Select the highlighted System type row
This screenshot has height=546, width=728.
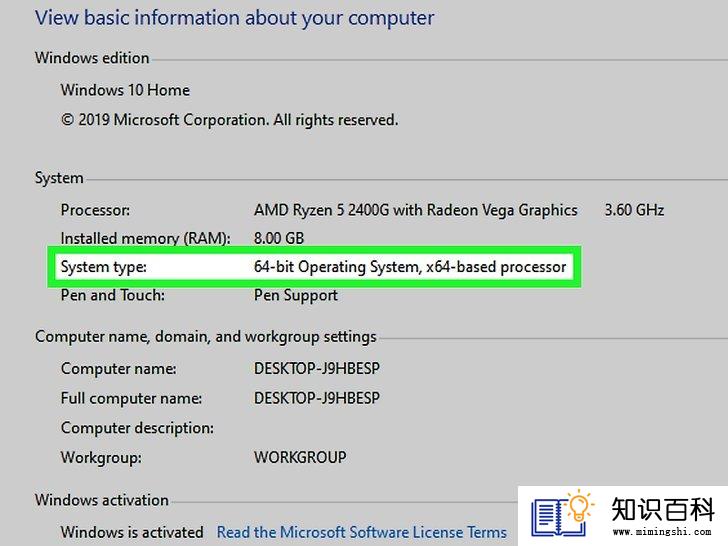coord(314,267)
